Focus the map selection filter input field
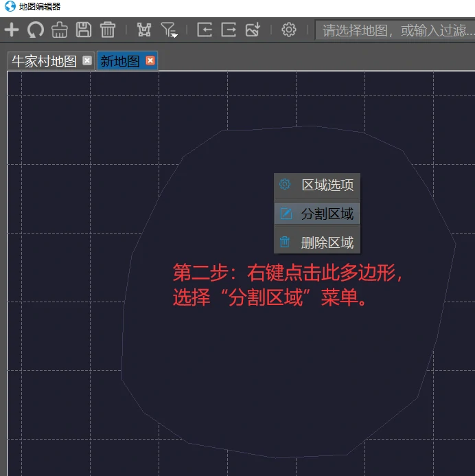Image resolution: width=475 pixels, height=476 pixels. (395, 30)
